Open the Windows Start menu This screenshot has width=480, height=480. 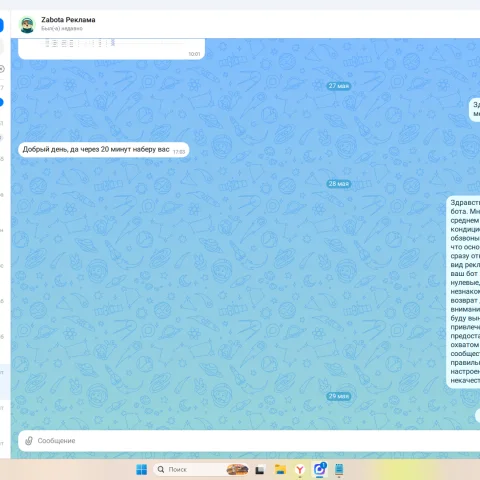(142, 470)
